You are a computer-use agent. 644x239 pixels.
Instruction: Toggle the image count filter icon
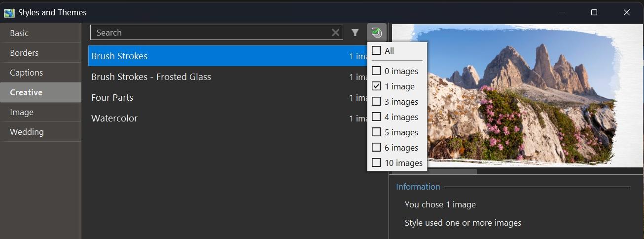click(x=376, y=33)
